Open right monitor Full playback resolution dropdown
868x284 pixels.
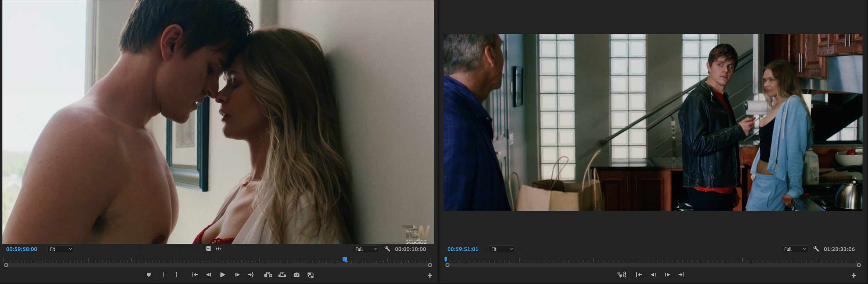[x=795, y=249]
